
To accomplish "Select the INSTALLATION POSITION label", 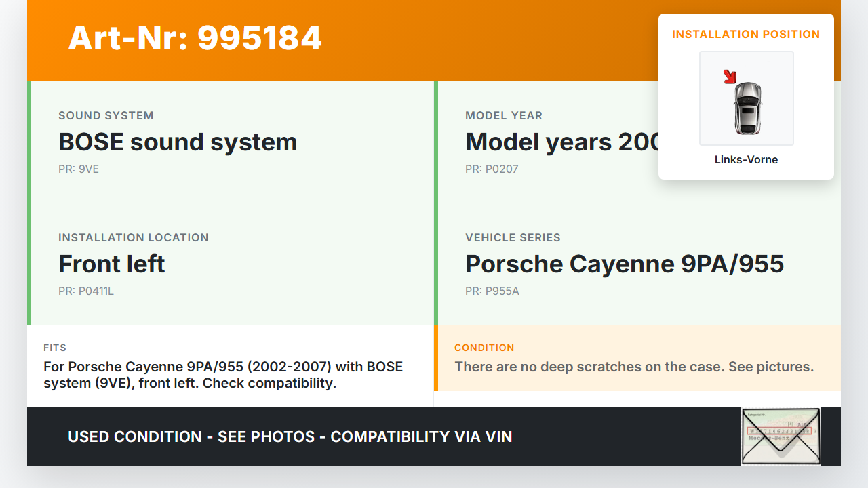I will click(x=745, y=34).
